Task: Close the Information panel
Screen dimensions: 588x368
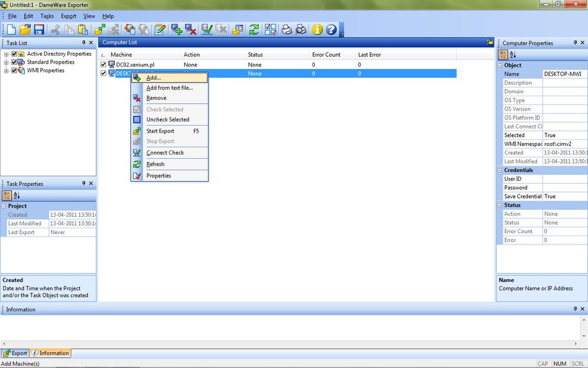Action: point(582,309)
